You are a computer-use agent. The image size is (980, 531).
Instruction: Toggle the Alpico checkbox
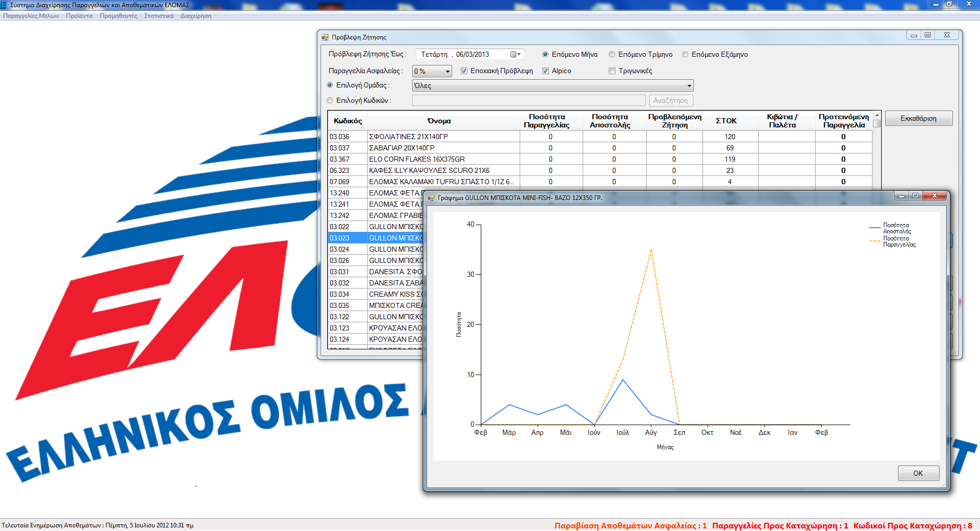click(545, 71)
